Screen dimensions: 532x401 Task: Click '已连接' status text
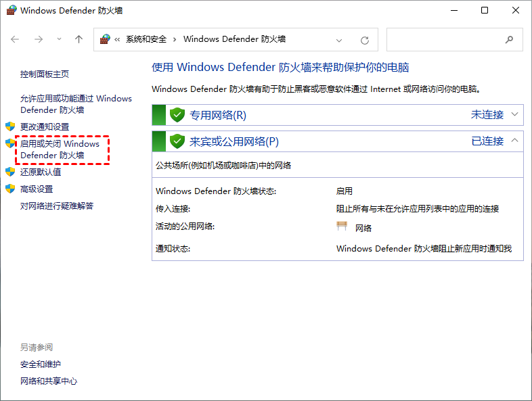(487, 141)
